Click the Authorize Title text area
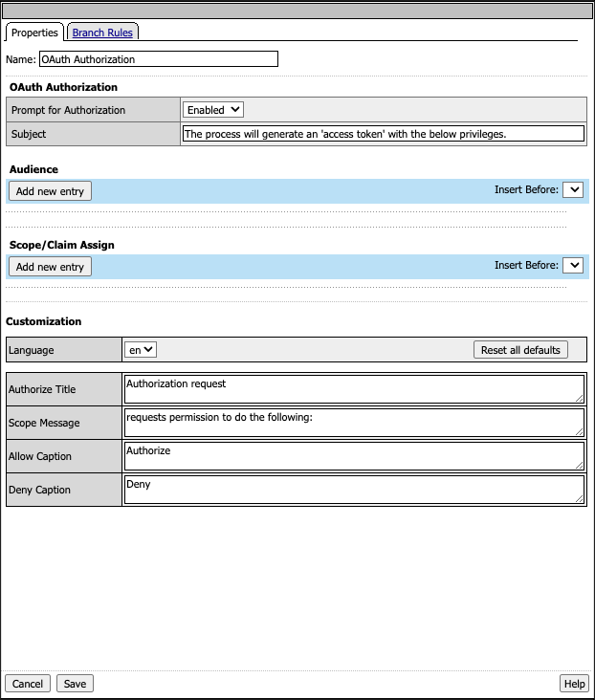This screenshot has width=595, height=700. pos(354,389)
